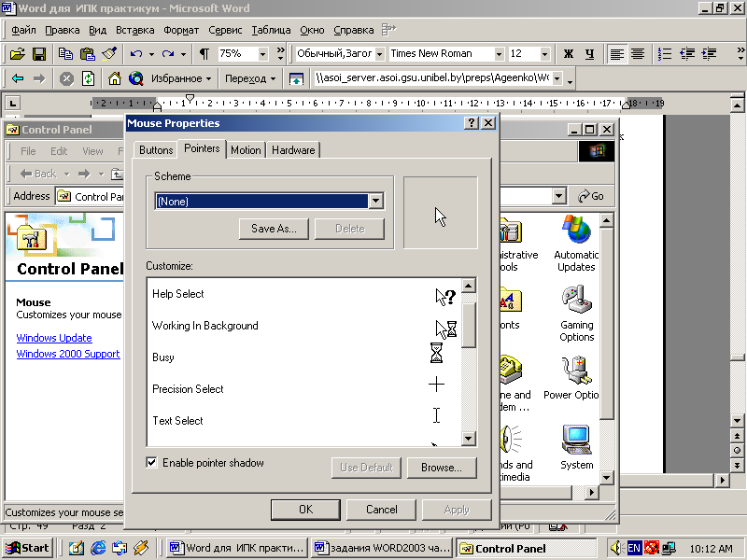Click the Mouse Properties help question button
Viewport: 747px width, 560px height.
472,123
